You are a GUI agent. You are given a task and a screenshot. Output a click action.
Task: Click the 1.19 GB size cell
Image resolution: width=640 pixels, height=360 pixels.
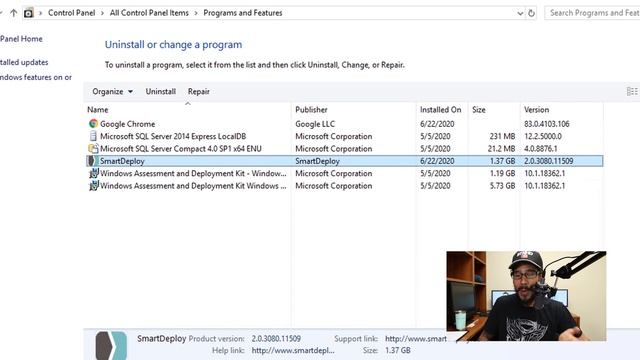point(502,173)
